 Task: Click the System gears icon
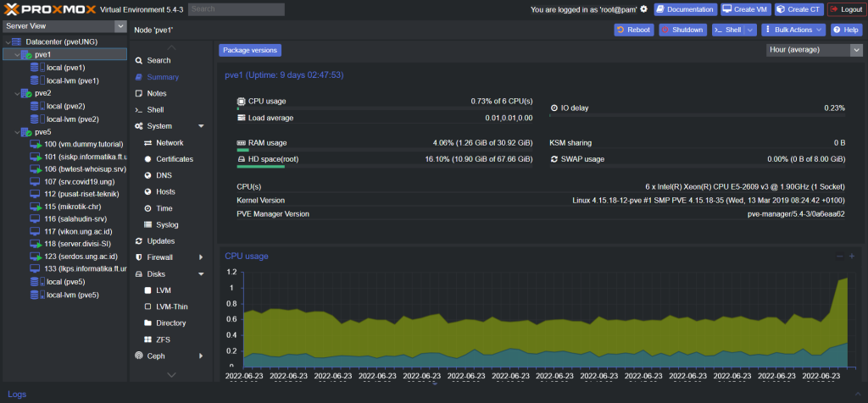tap(139, 126)
